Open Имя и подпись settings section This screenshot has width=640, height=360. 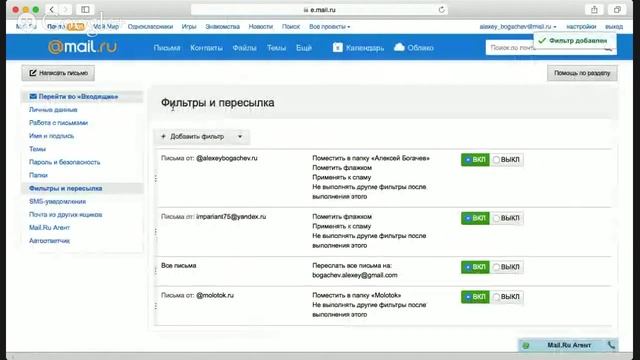click(51, 136)
